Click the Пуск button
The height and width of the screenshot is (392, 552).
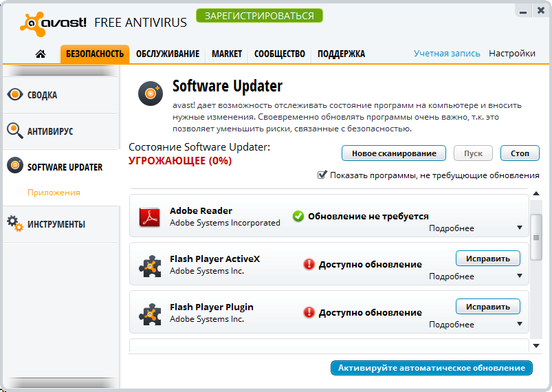pos(473,153)
